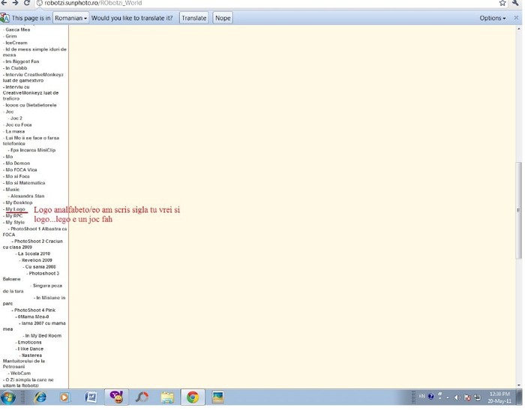Screen dimensions: 525x420
Task: Open the My Desktop album link
Action: (x=19, y=202)
